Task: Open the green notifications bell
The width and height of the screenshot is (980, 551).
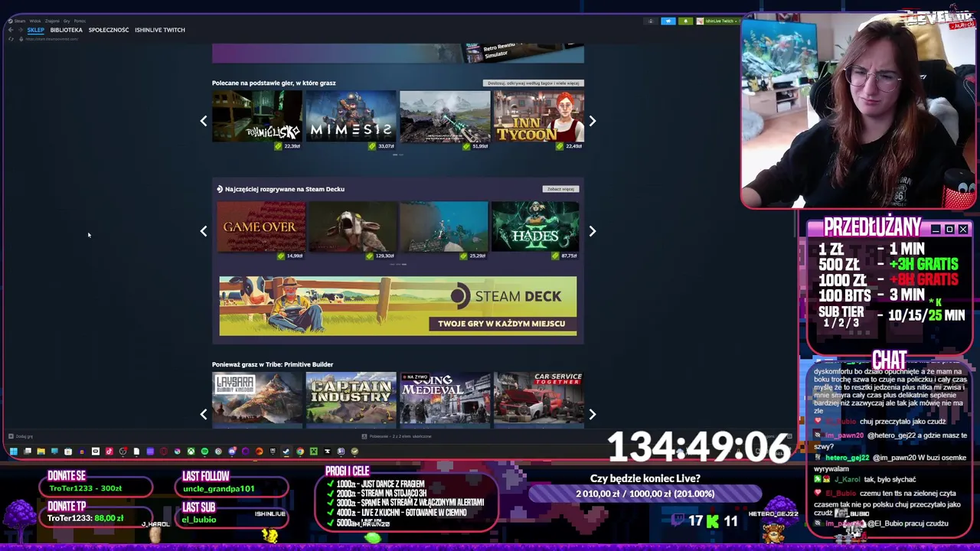Action: tap(685, 21)
